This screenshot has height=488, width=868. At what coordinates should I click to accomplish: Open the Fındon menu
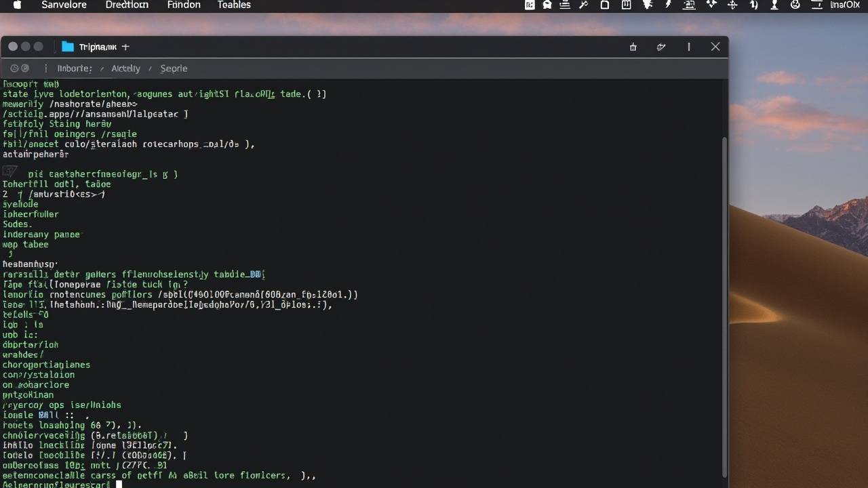(184, 5)
